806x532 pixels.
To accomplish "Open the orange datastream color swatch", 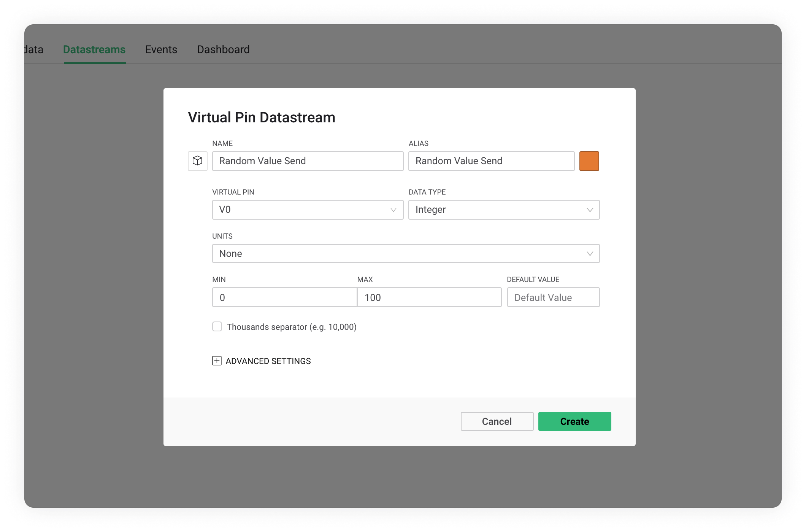I will tap(589, 161).
